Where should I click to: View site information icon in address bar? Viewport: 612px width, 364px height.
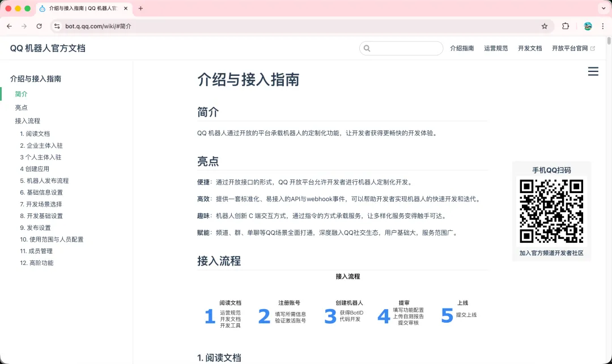57,26
